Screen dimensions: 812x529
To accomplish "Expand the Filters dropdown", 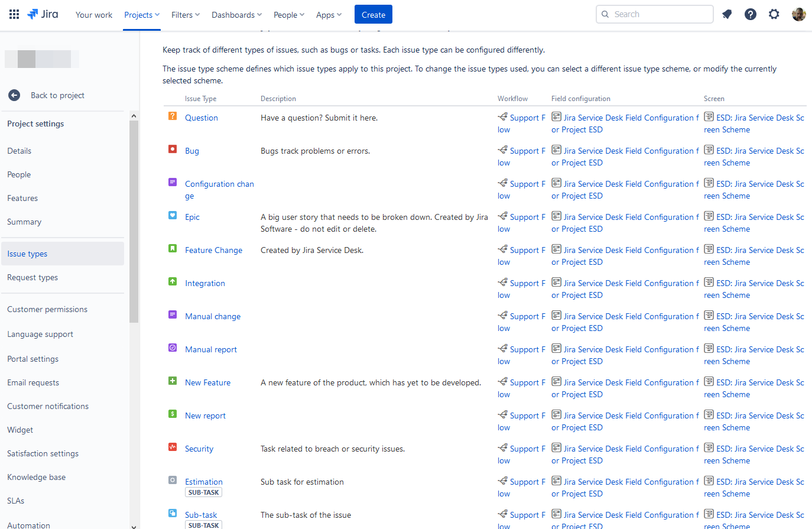I will (186, 15).
